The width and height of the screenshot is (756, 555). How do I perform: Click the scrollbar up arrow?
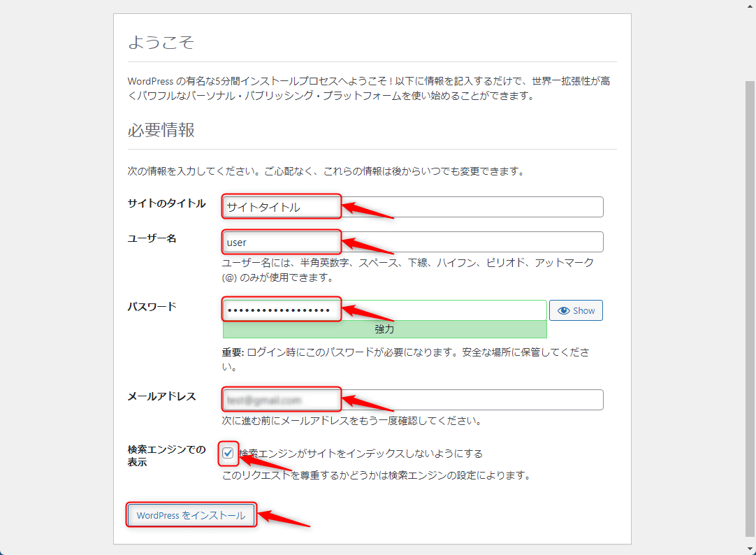coord(750,6)
